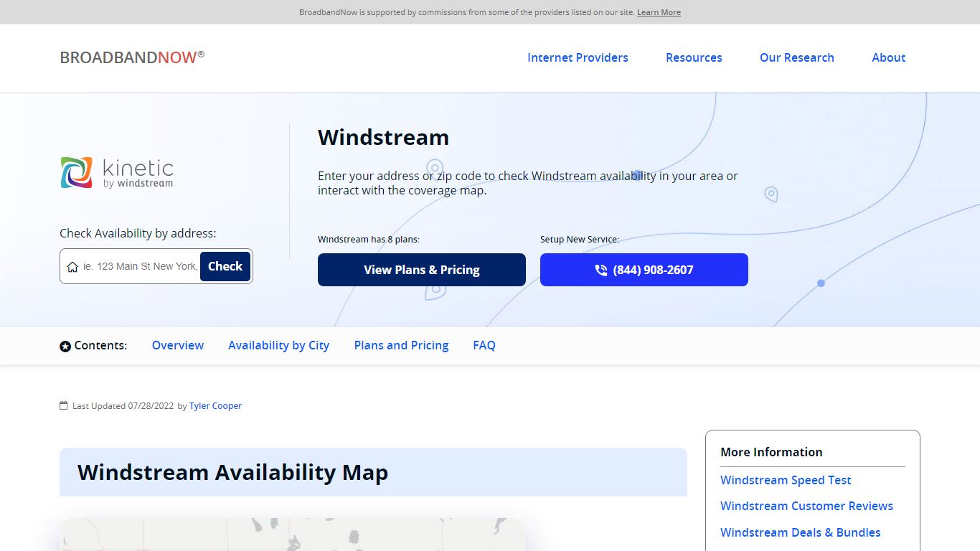Open author Tyler Cooper's page
Screen dimensions: 980x551
pos(215,405)
